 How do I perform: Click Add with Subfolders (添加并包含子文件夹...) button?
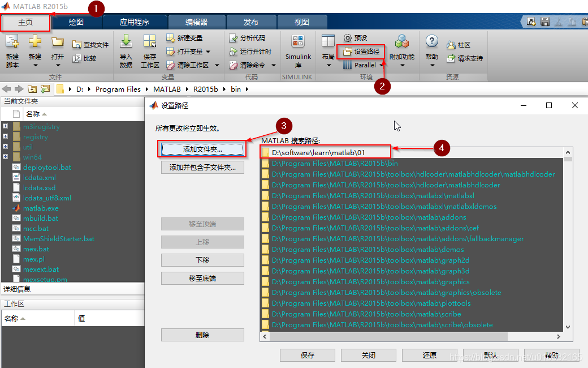click(x=202, y=167)
